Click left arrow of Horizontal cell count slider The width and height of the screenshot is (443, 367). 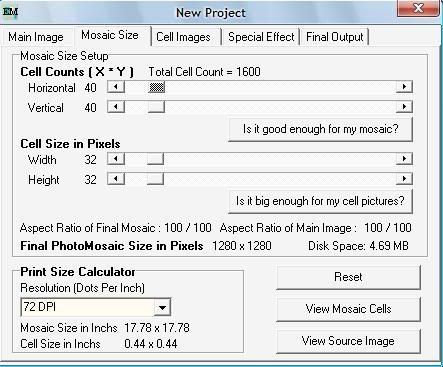[x=116, y=87]
